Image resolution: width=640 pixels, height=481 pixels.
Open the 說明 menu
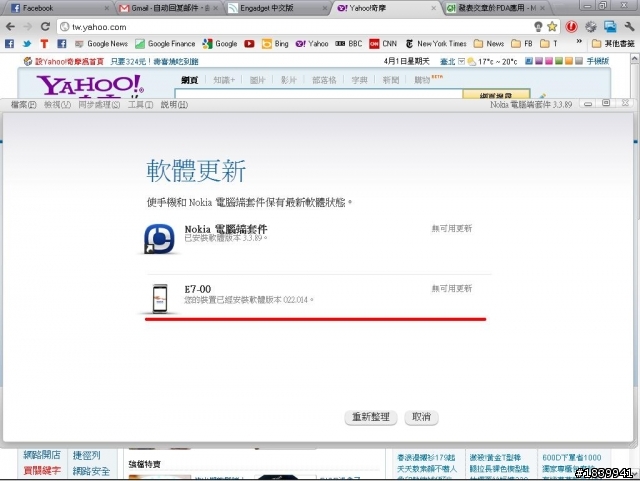click(174, 105)
